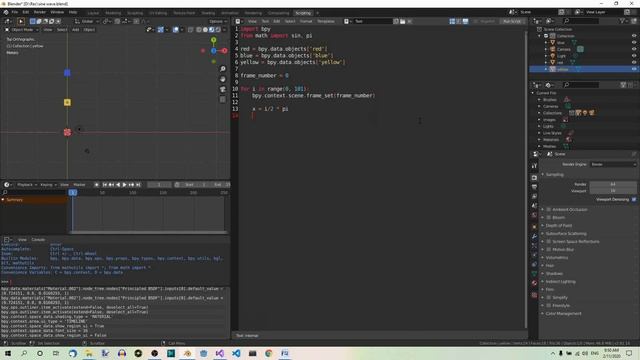Toggle the Viewport Denoising checkbox
This screenshot has height=360, width=640.
pos(634,199)
